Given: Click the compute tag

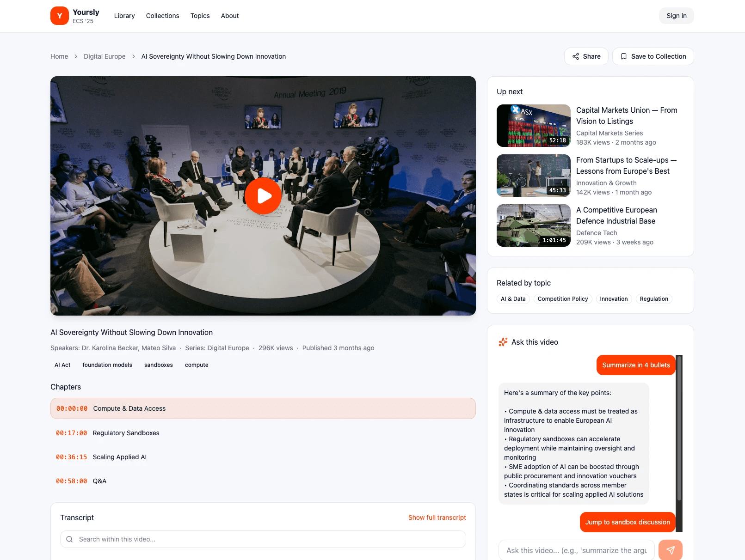Looking at the screenshot, I should click(x=197, y=365).
